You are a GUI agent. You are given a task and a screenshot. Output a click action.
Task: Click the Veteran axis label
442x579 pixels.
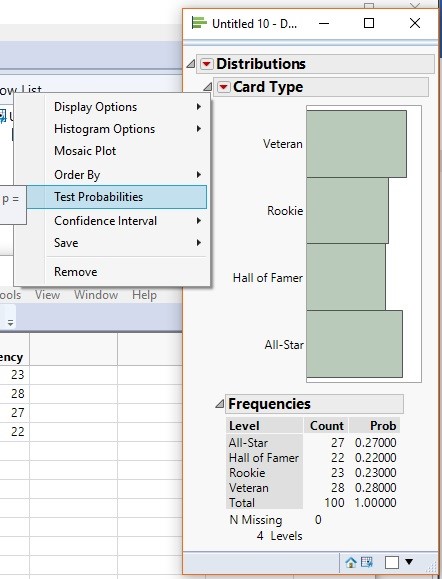coord(283,144)
